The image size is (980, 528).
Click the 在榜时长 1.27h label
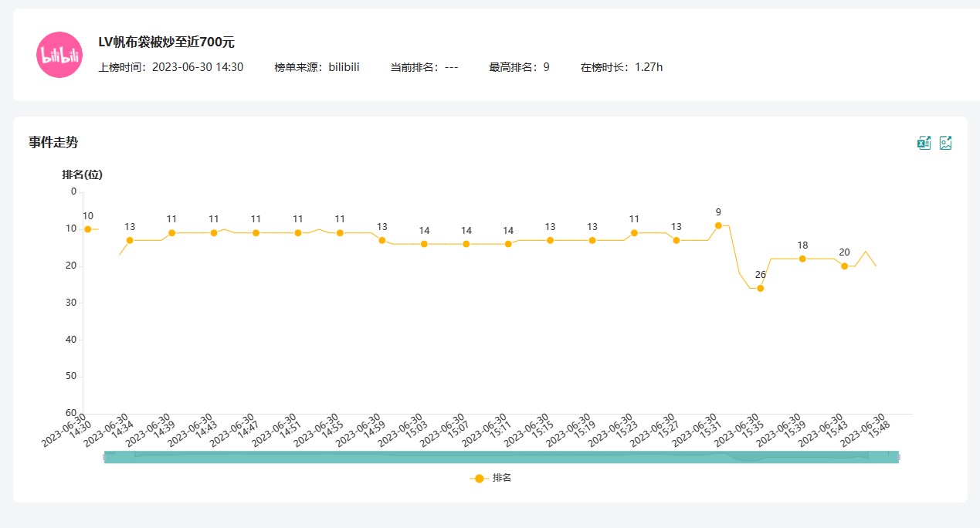pos(621,67)
